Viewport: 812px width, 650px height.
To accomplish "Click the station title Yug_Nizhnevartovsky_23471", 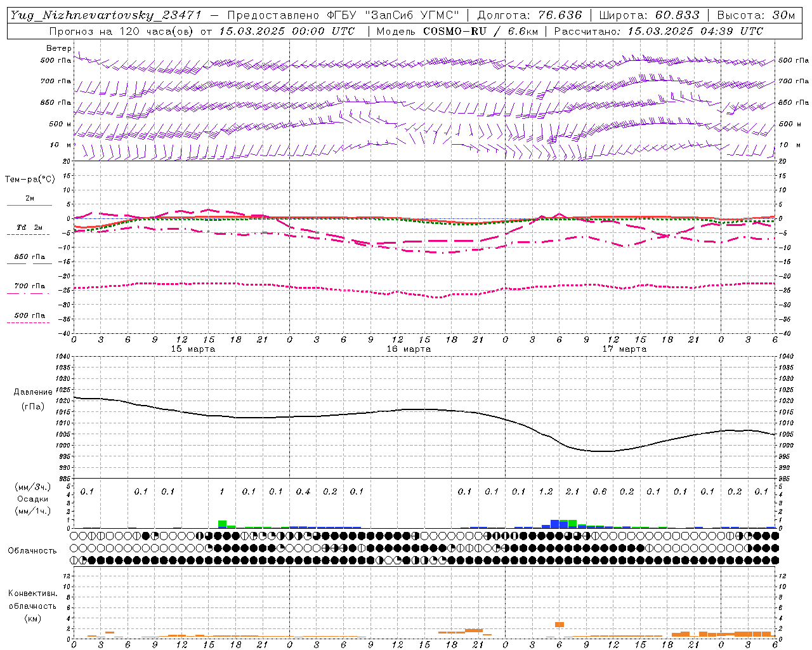I will pyautogui.click(x=106, y=15).
